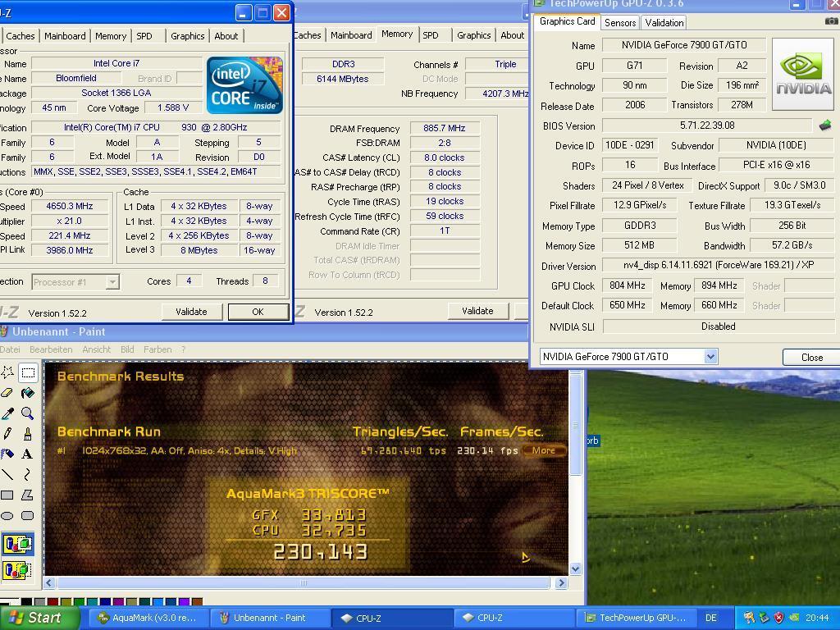840x630 pixels.
Task: Open Memory tab in left CPU-Z window
Action: (111, 36)
